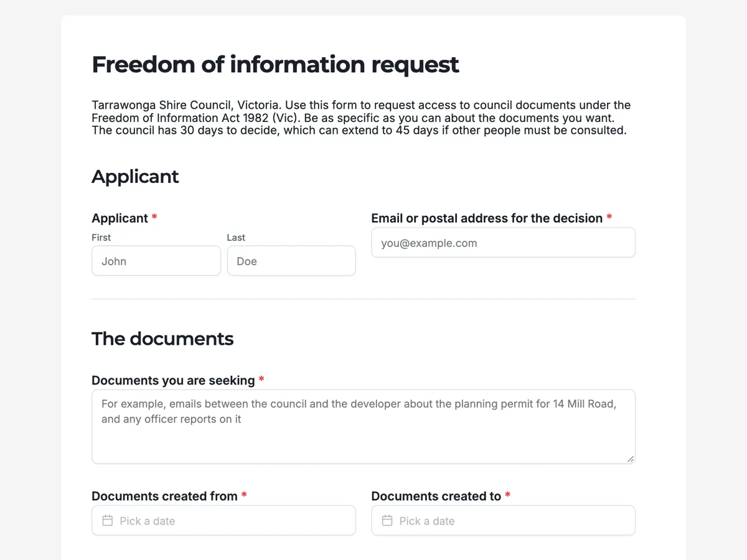Click the Applicant section heading
The height and width of the screenshot is (560, 747).
coord(135,177)
